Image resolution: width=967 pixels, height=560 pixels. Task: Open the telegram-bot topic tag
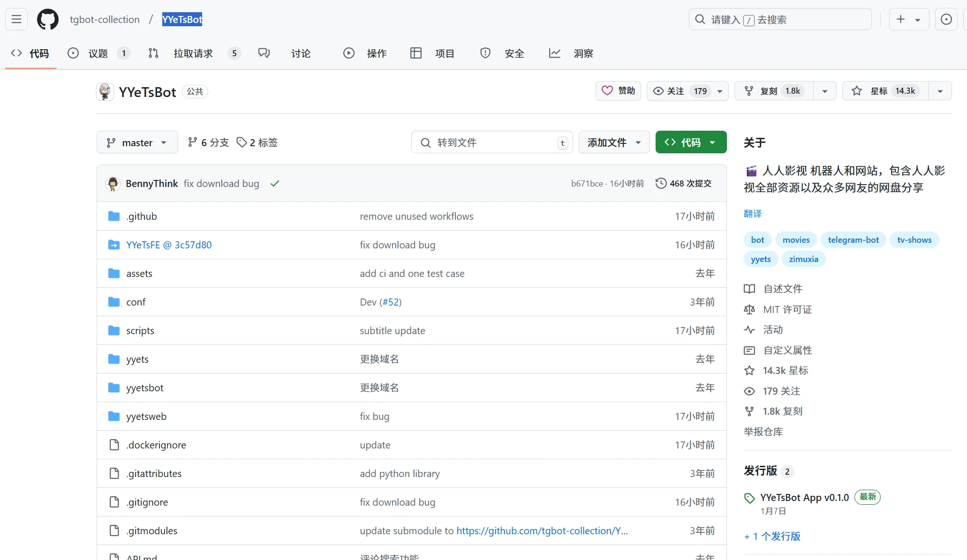[x=853, y=240]
